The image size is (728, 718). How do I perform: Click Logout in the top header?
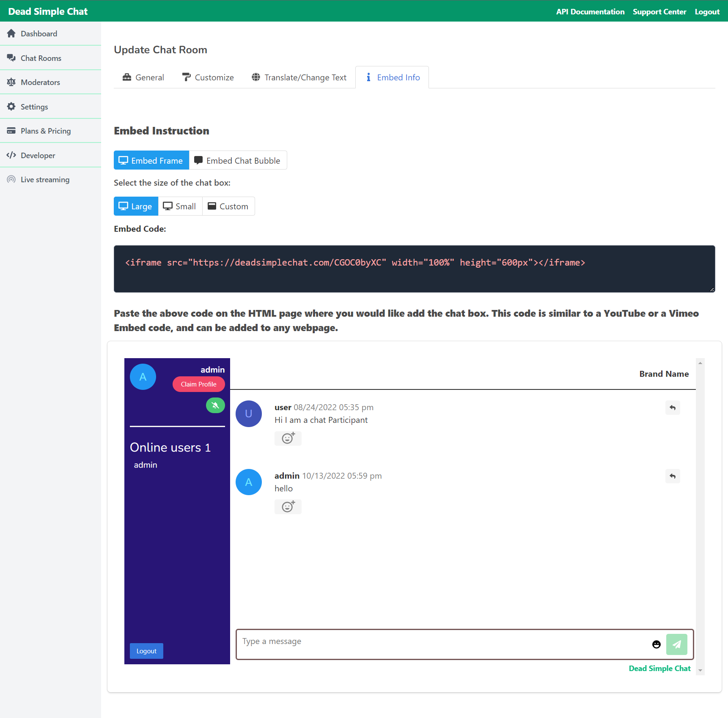pos(707,11)
